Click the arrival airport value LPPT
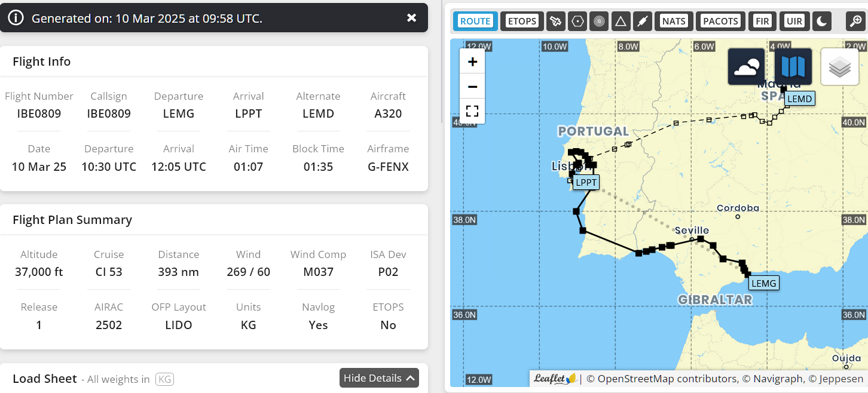The height and width of the screenshot is (393, 868). pos(249,113)
